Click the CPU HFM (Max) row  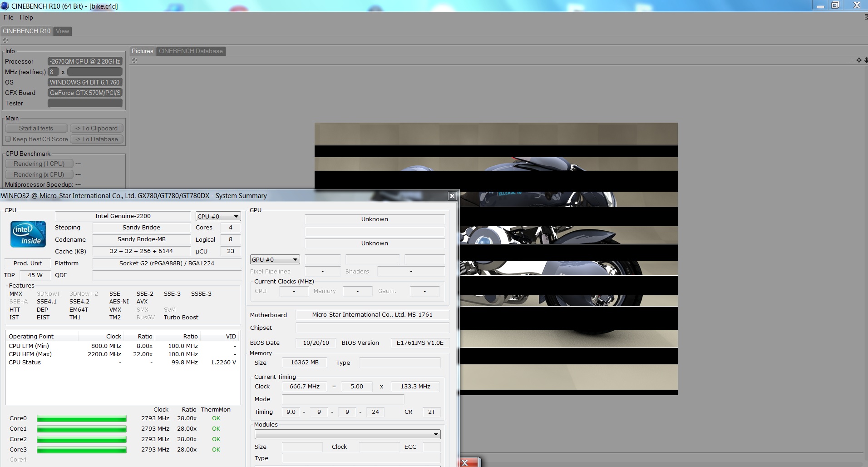123,354
